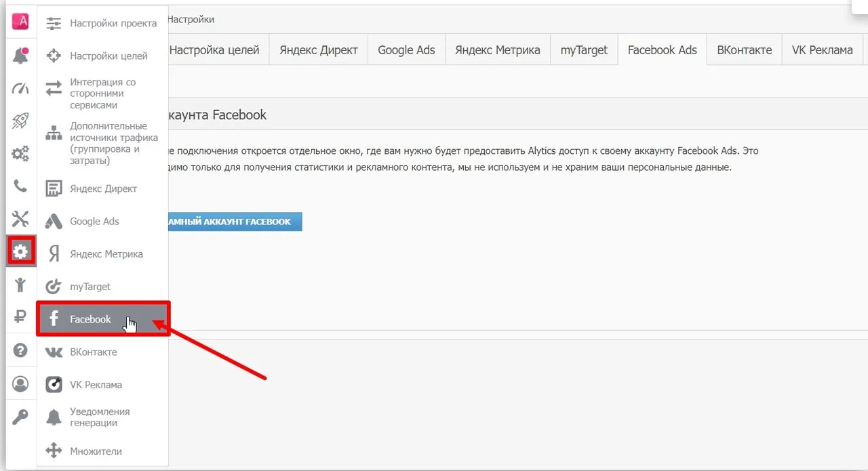Image resolution: width=868 pixels, height=471 pixels.
Task: Click the myTarget logo icon in menu
Action: pos(54,287)
